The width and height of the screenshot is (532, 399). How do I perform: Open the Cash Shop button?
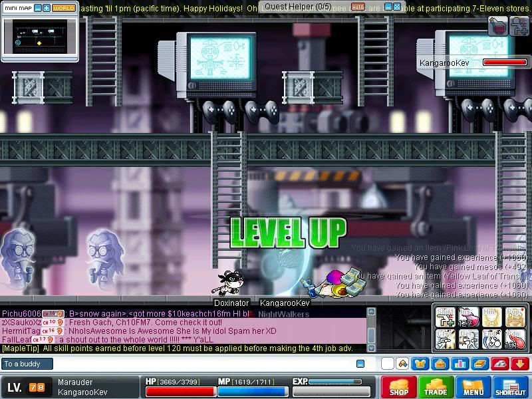[398, 387]
